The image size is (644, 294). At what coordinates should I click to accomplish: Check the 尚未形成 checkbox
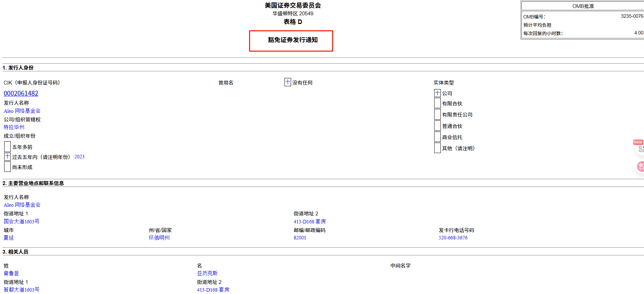[x=7, y=167]
